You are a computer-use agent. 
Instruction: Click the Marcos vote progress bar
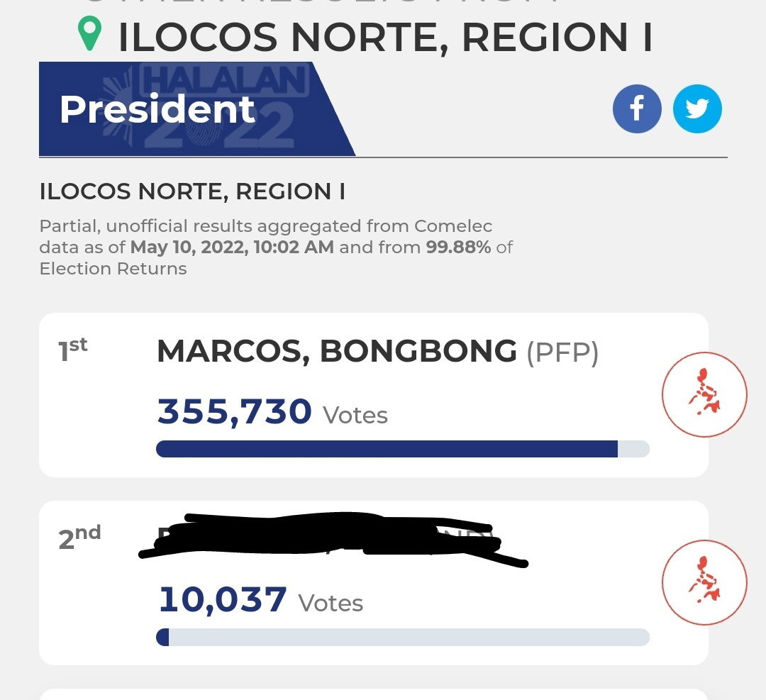[403, 449]
